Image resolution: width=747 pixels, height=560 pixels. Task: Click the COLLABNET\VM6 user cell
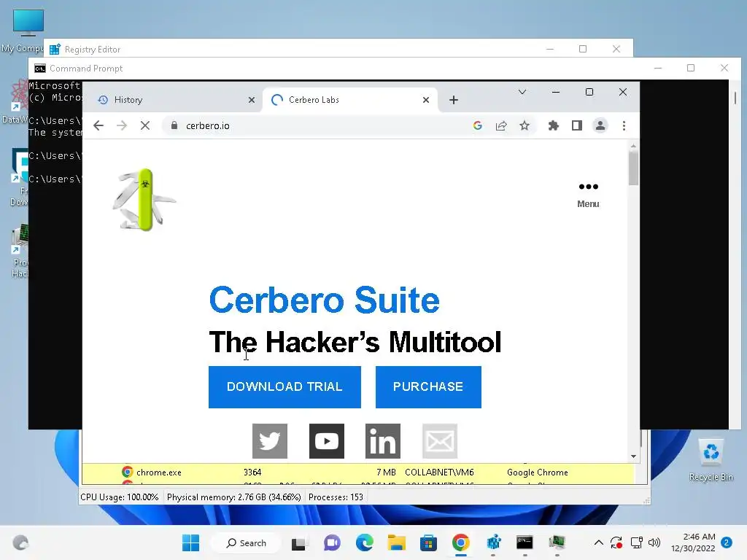coord(439,472)
